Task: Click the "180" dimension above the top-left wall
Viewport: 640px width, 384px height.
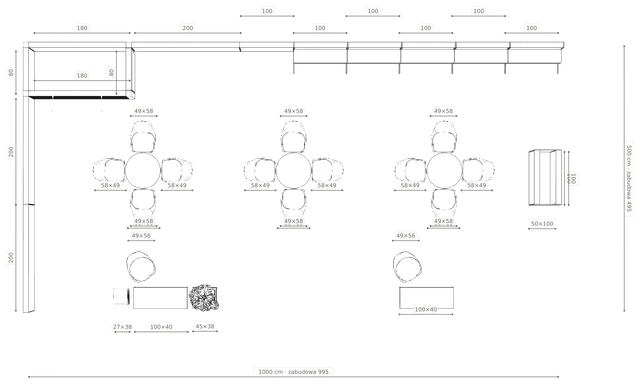Action: (x=82, y=28)
